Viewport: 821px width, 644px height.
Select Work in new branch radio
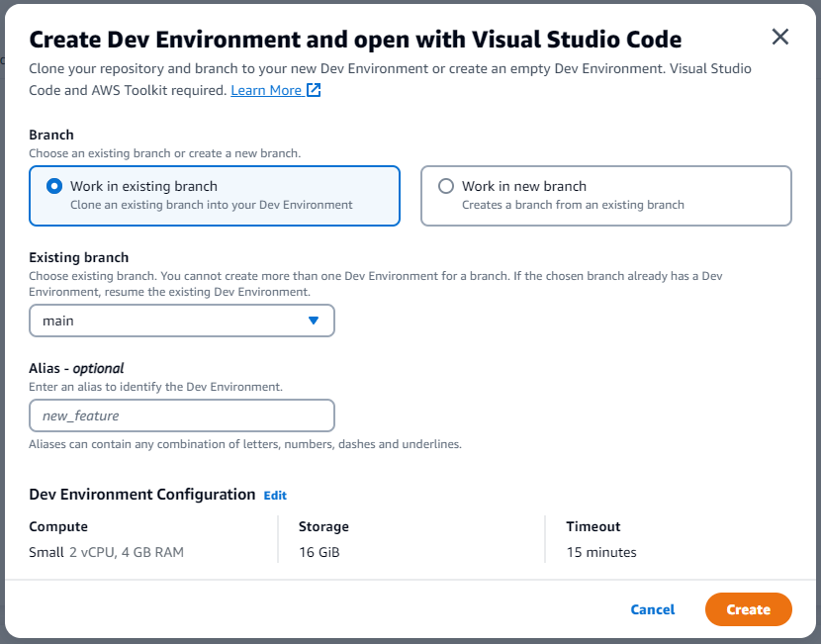click(x=445, y=186)
